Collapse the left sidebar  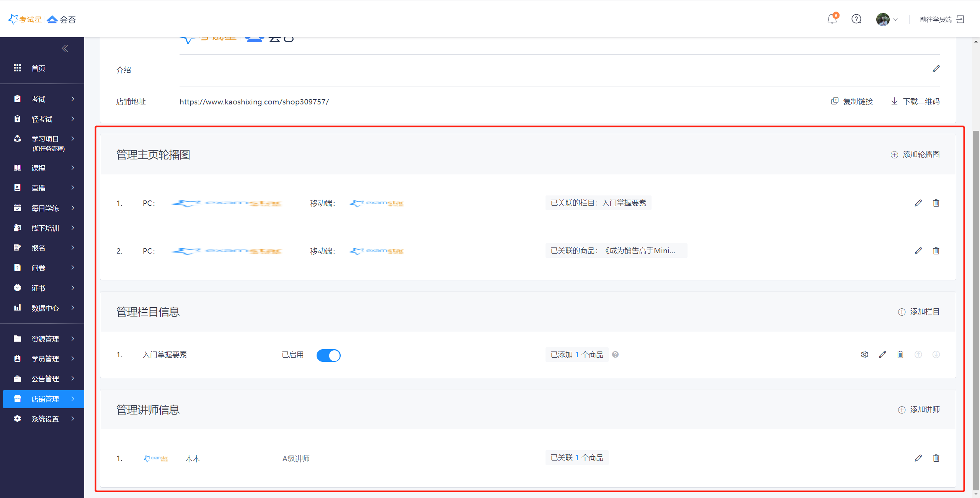[65, 49]
